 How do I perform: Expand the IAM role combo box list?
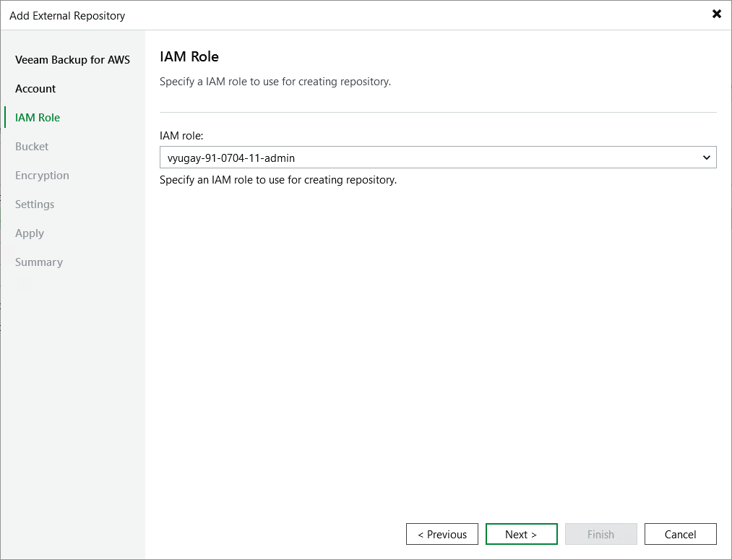(707, 158)
